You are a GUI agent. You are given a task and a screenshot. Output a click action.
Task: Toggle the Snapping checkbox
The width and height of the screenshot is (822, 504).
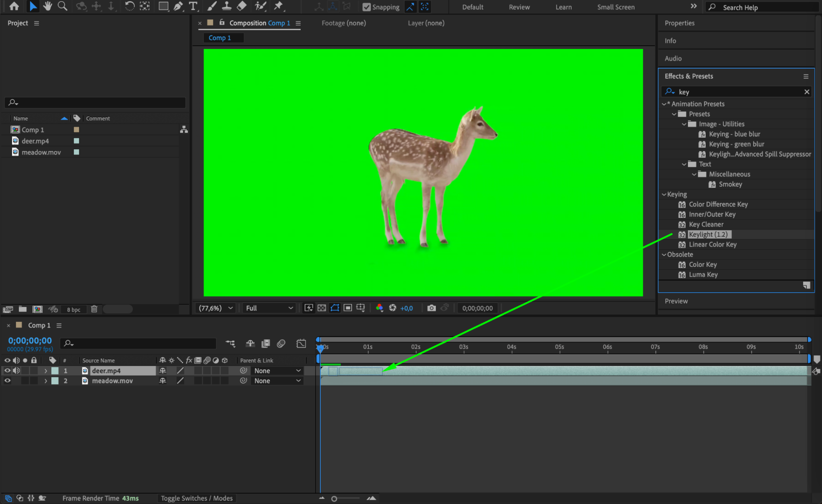click(x=366, y=7)
